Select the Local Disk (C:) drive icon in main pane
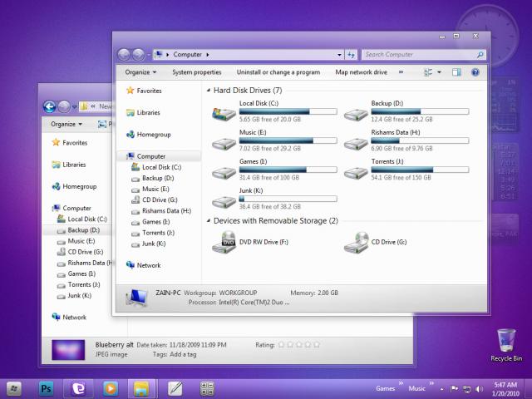Screen dimensions: 532x399 click(224, 113)
